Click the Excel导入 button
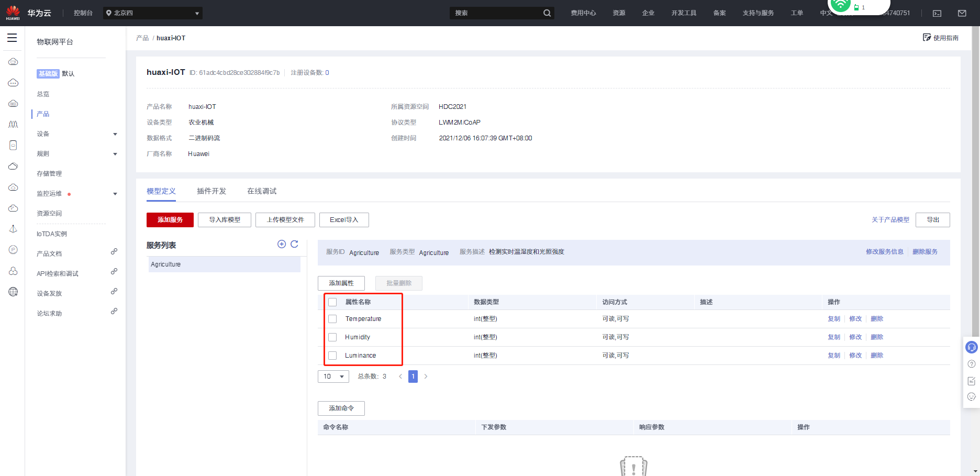The image size is (980, 476). pyautogui.click(x=344, y=220)
